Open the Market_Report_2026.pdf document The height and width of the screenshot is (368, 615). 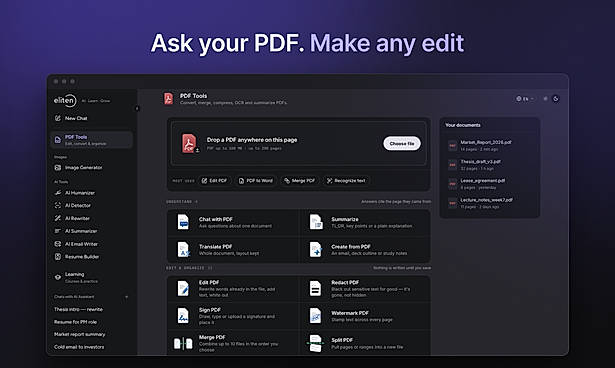click(x=489, y=146)
